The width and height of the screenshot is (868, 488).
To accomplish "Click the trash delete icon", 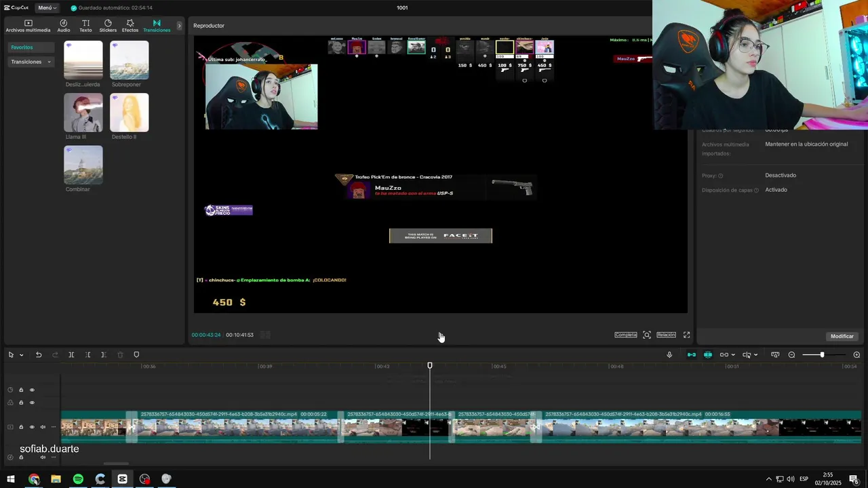I will (x=120, y=354).
